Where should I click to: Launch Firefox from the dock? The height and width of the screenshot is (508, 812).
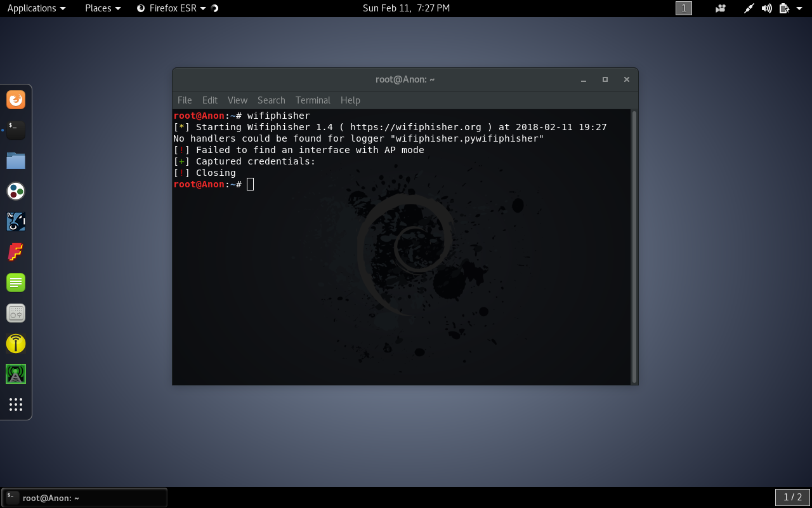tap(15, 100)
